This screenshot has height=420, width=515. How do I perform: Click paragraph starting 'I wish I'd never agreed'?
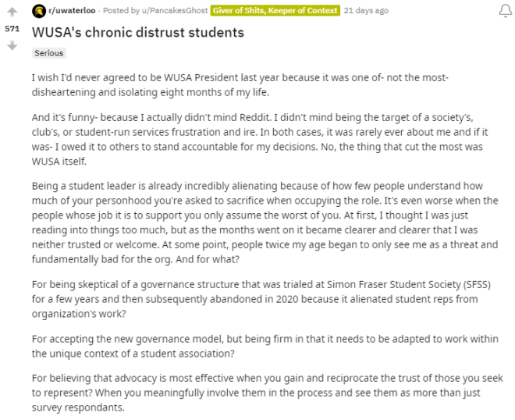(x=240, y=85)
